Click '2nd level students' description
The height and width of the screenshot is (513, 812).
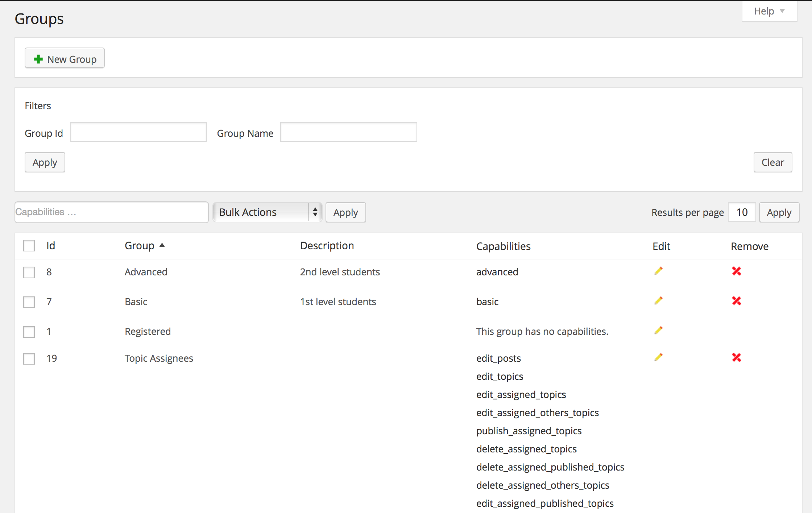[340, 272]
